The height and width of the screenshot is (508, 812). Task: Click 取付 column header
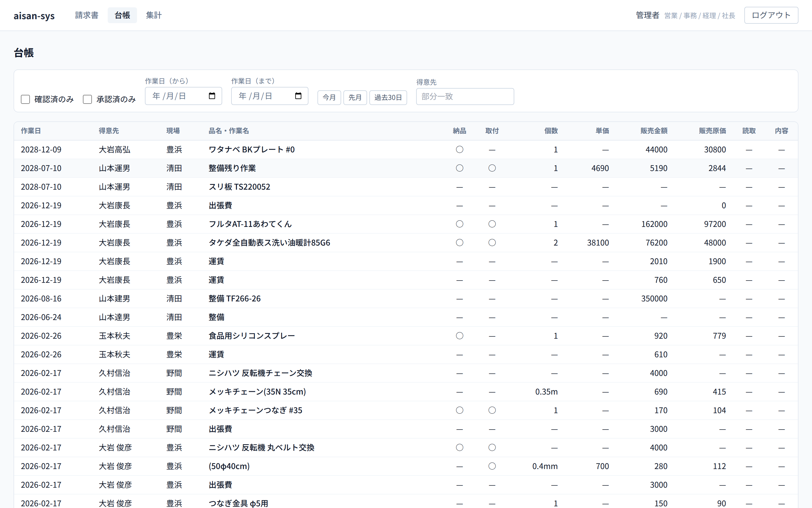click(492, 131)
